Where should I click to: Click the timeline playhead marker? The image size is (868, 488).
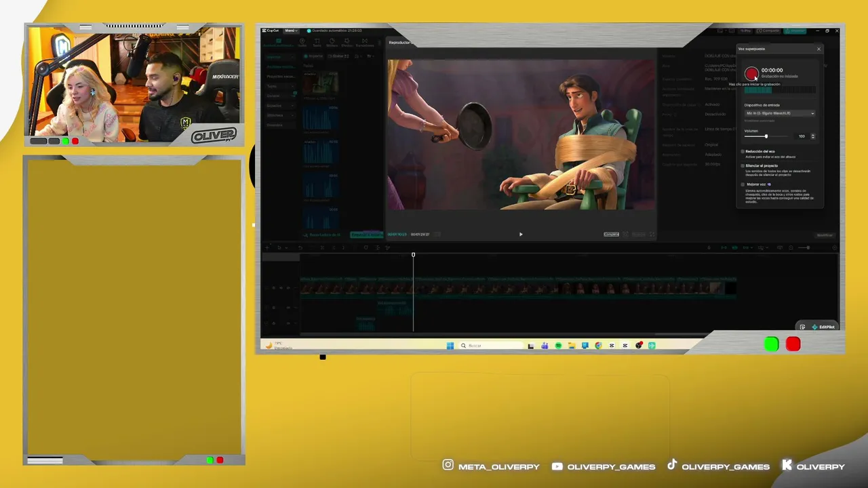[x=413, y=255]
